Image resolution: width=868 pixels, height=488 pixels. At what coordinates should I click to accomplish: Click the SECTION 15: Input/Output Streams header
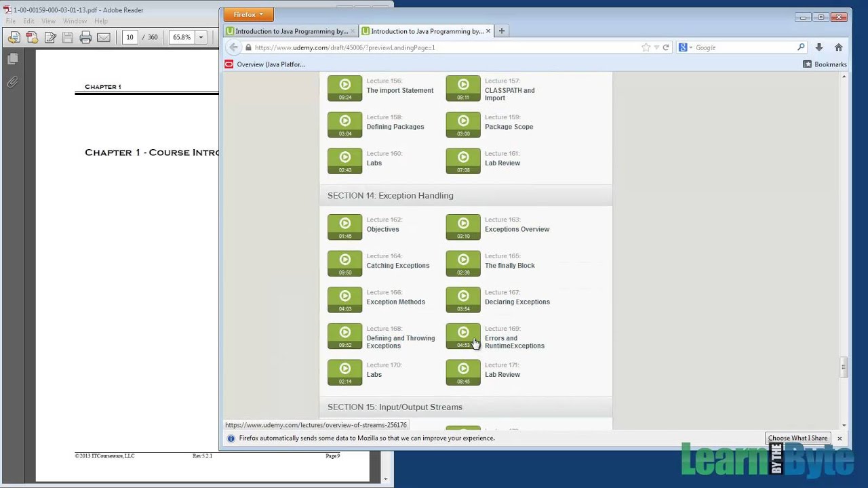pyautogui.click(x=466, y=407)
